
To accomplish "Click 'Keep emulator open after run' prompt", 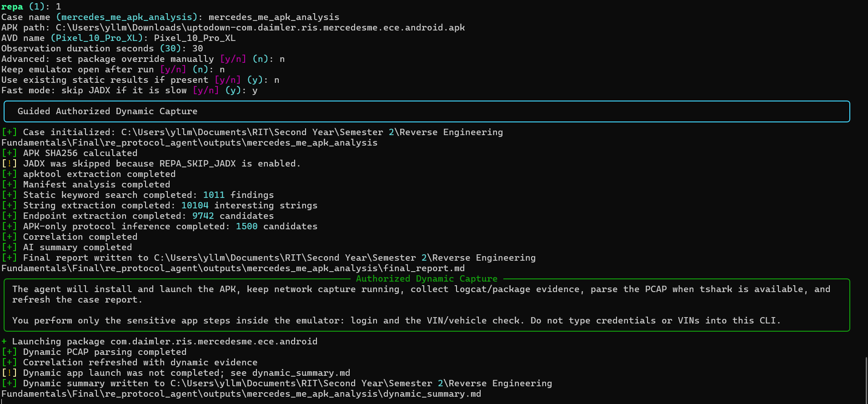I will (x=113, y=70).
